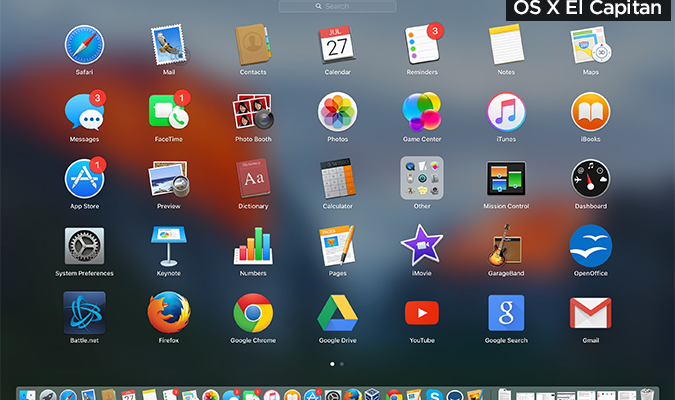The image size is (675, 400).
Task: Launch the Notes app from the grid
Action: coord(506,45)
